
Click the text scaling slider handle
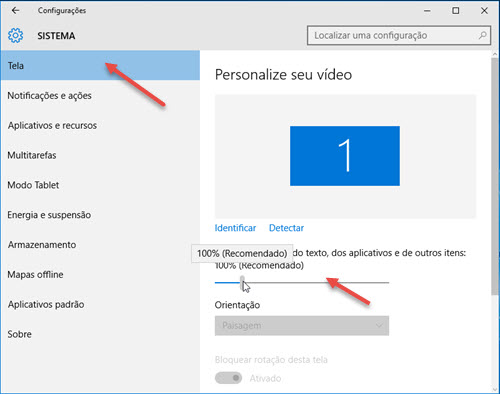click(242, 282)
